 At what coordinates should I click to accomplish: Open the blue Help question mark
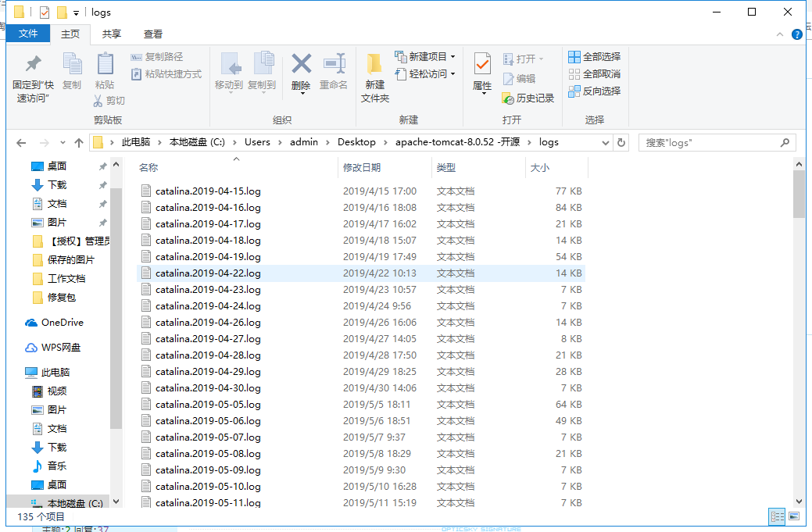(797, 34)
